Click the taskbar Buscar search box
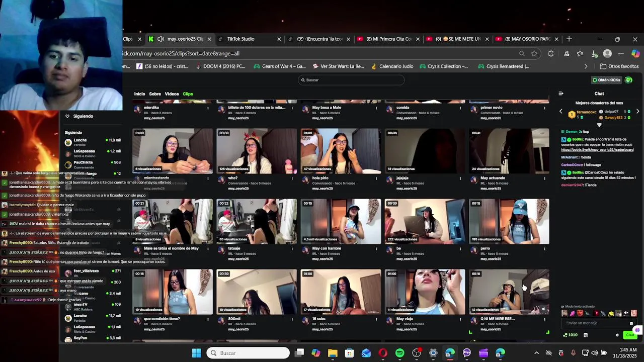Image resolution: width=644 pixels, height=362 pixels. tap(248, 353)
